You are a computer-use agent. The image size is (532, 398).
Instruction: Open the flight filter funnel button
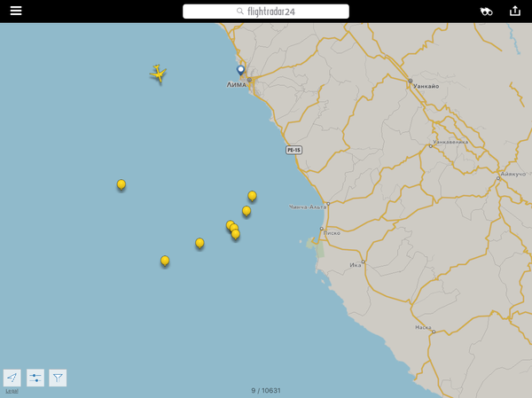tap(58, 378)
